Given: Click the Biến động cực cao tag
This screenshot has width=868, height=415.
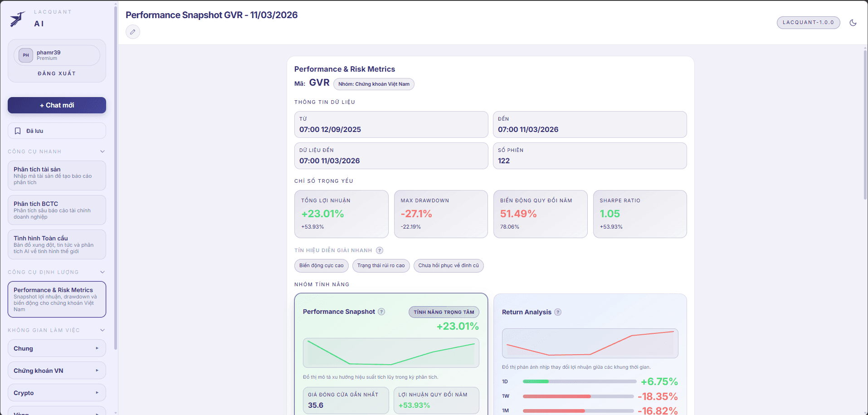Looking at the screenshot, I should pyautogui.click(x=321, y=266).
